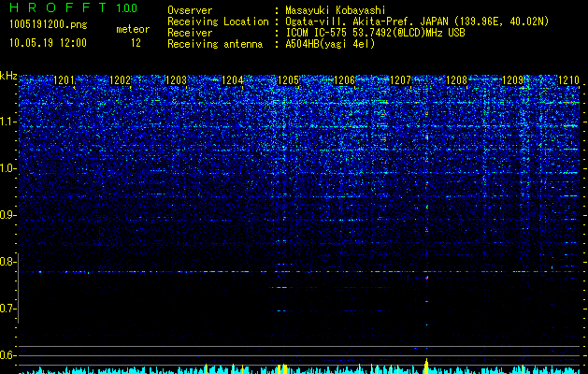Click the HROFFT 1.0.0 title text
This screenshot has width=588, height=374.
[x=73, y=7]
